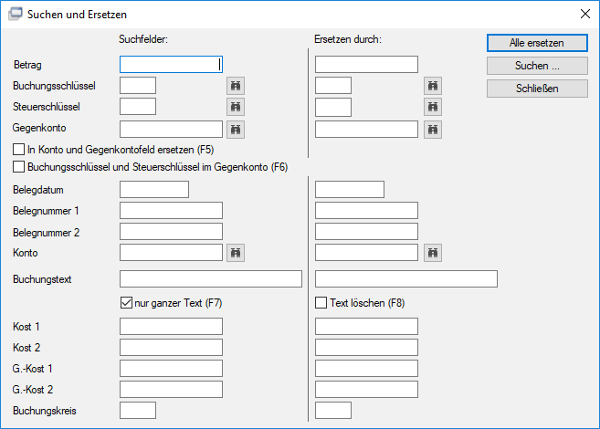Check Buchungsschlüssel und Steuerschlüssel im Gegenkonto (F6)
The width and height of the screenshot is (600, 429).
pos(19,167)
